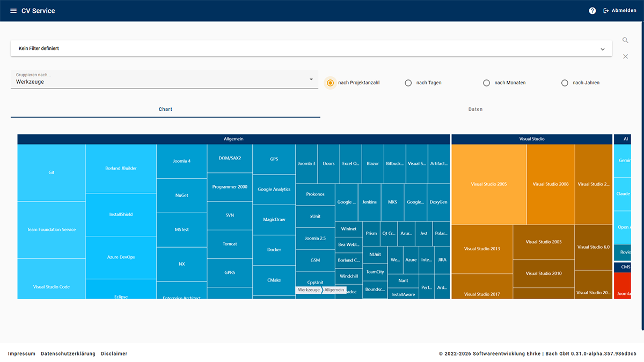Screen dimensions: 644x362
Task: Click the Visual Studio 2017 tile
Action: click(x=482, y=287)
